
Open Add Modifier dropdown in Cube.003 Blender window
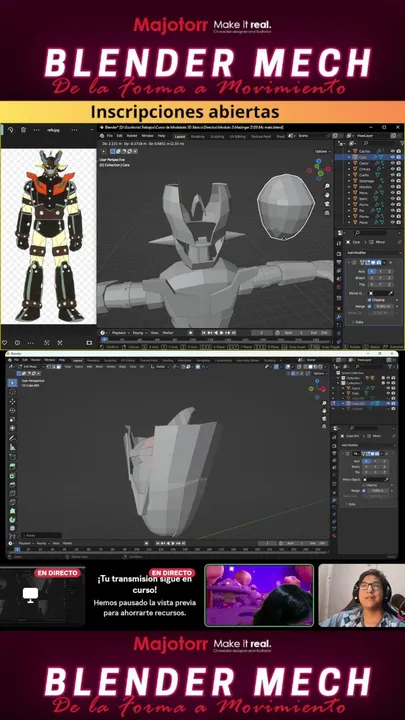[368, 445]
